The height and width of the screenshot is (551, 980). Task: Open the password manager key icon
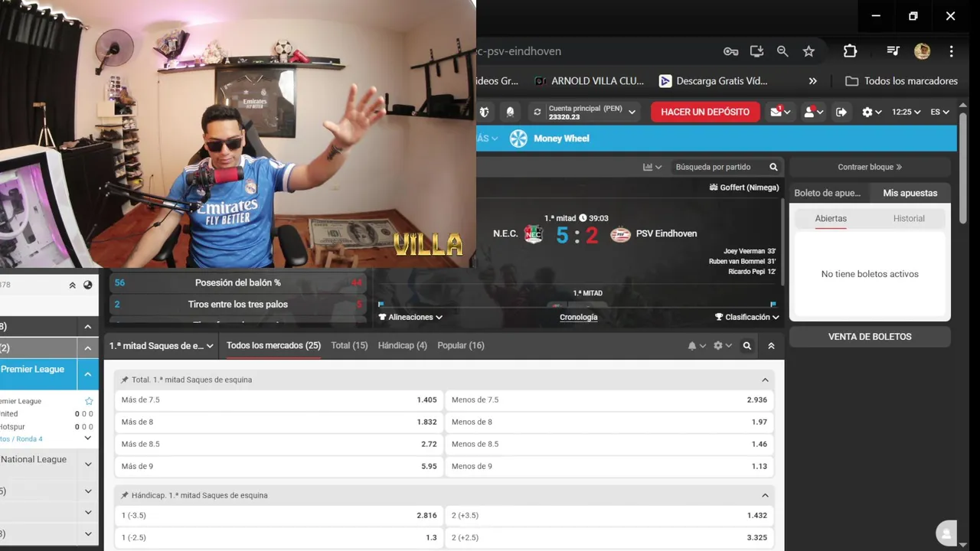tap(730, 51)
